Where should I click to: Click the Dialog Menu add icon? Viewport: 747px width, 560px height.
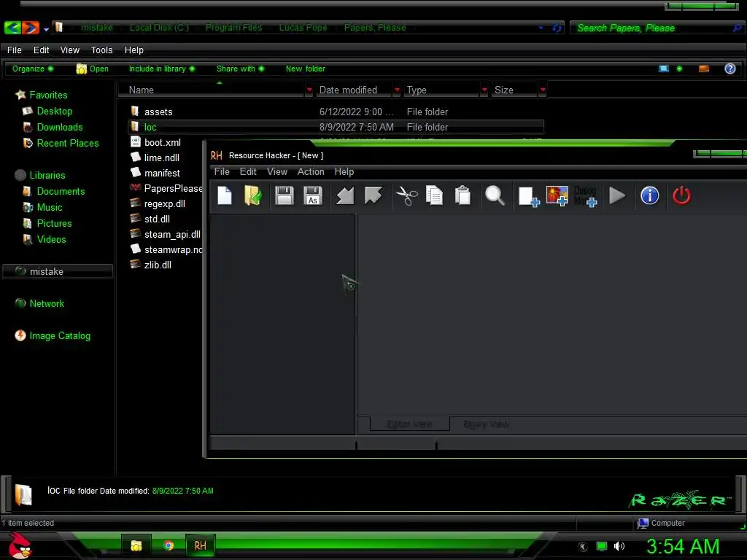(x=586, y=196)
